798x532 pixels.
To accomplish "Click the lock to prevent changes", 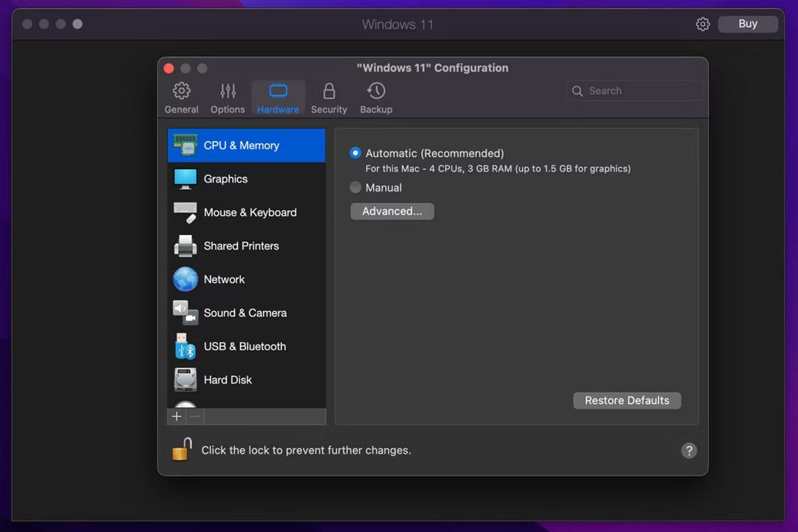I will (182, 449).
